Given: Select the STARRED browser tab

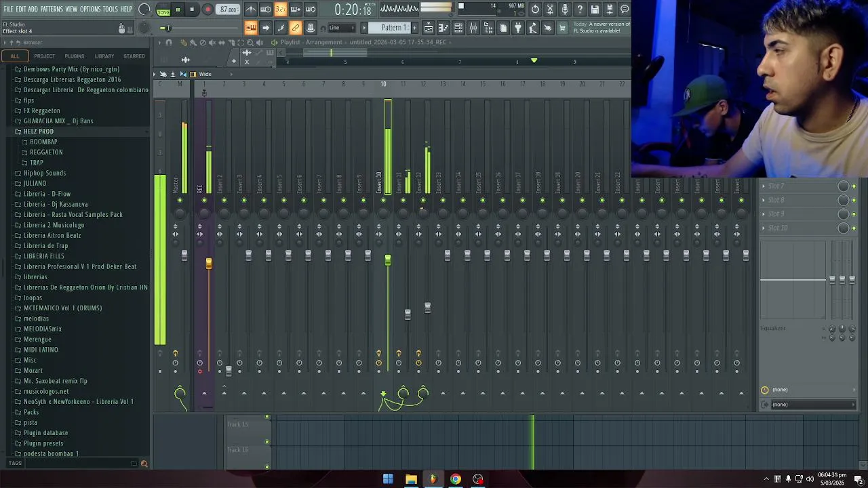Looking at the screenshot, I should click(x=134, y=56).
